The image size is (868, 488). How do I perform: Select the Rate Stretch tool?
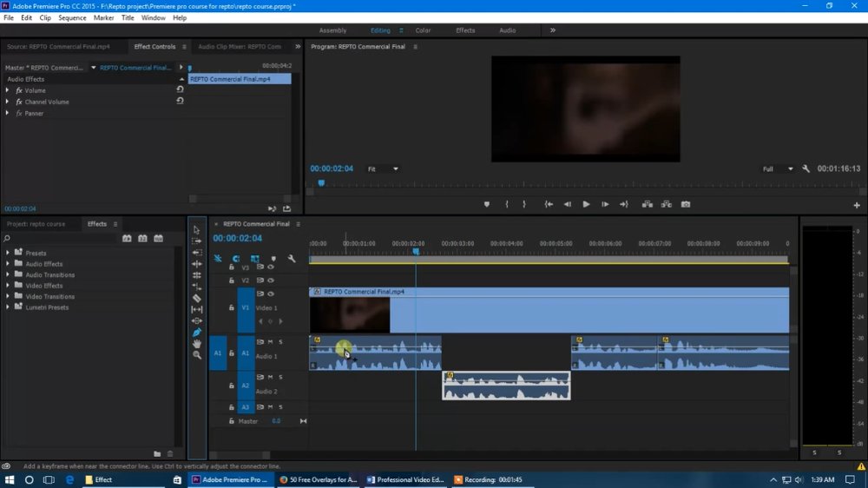point(196,275)
